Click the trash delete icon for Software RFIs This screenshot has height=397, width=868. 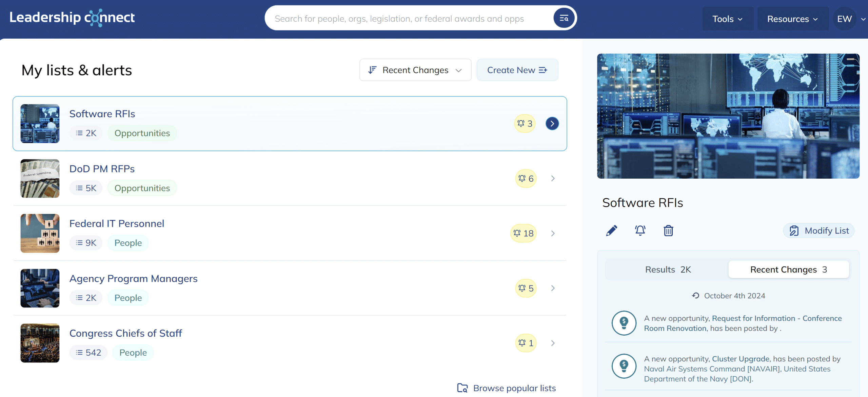(668, 231)
